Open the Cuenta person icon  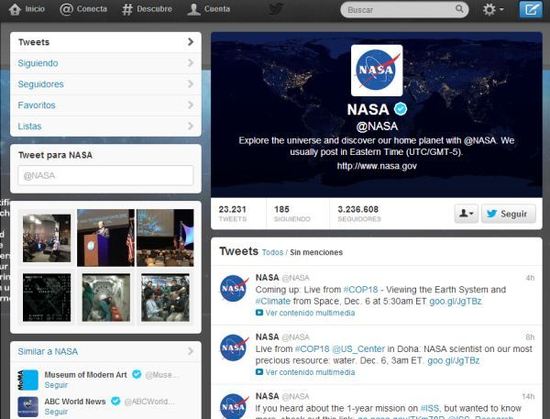point(194,9)
